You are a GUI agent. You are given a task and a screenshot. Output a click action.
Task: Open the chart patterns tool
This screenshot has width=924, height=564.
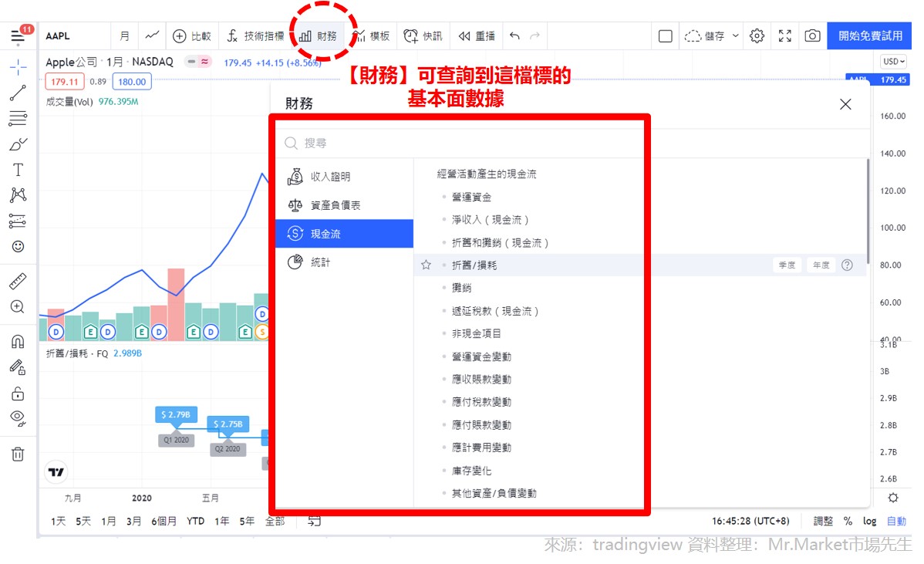click(x=18, y=195)
